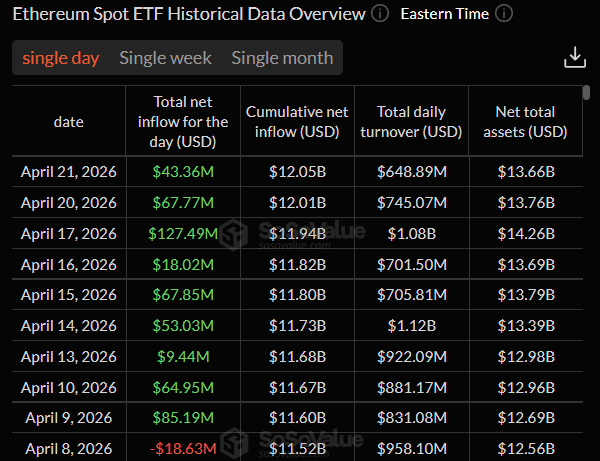Click the $881.17M daily turnover cell

(x=412, y=388)
